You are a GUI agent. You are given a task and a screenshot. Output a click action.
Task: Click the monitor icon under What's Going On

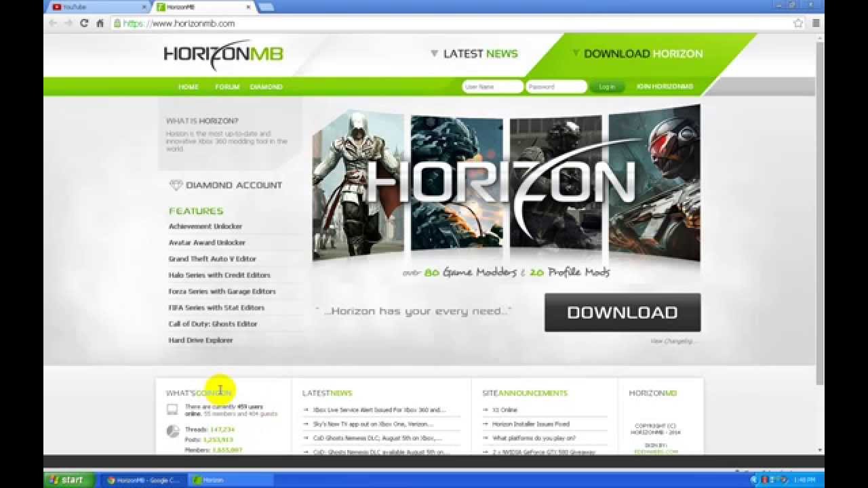tap(172, 409)
